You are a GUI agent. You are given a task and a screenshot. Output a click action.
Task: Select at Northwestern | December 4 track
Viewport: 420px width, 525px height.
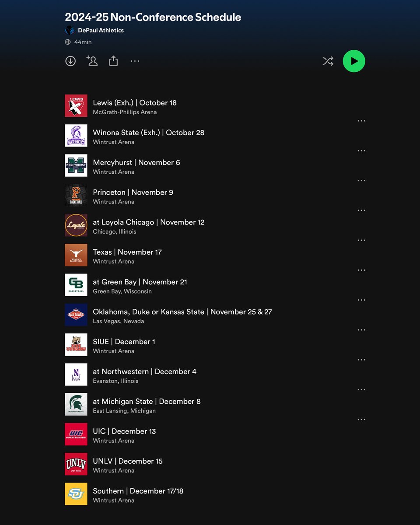pyautogui.click(x=145, y=371)
